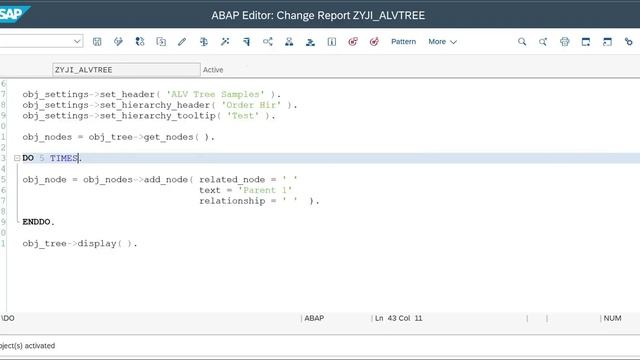Click the object(s) activated status message
The image size is (640, 360).
click(x=27, y=346)
